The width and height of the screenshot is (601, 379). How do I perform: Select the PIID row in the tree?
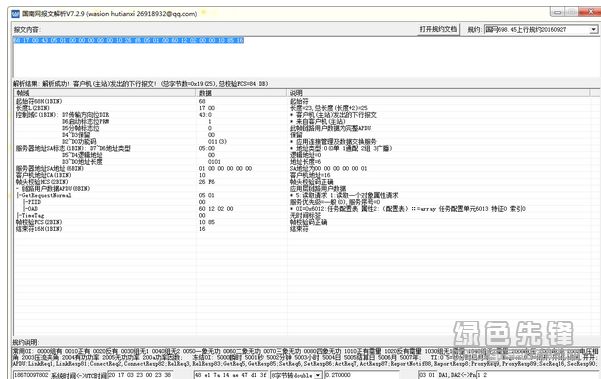34,202
